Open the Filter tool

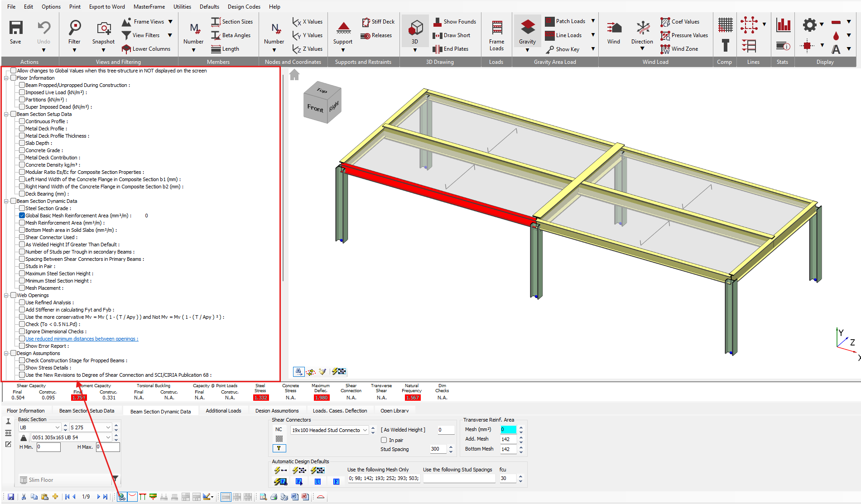74,28
